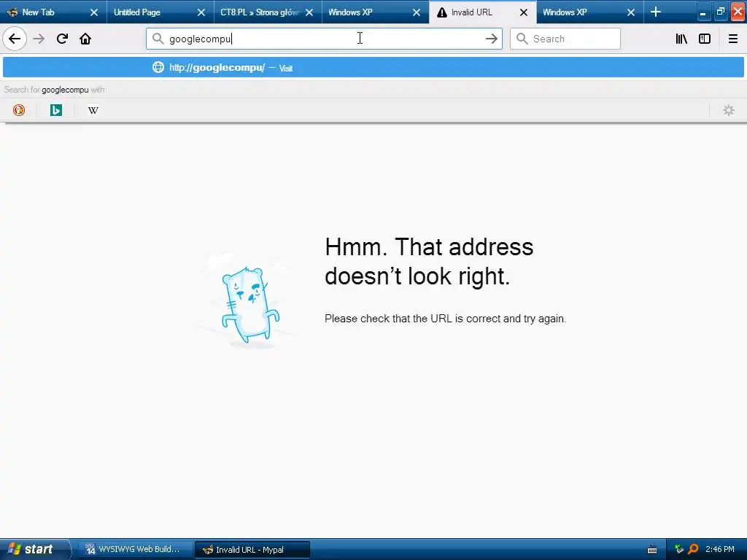Click the orange magnifier tray icon
This screenshot has width=747, height=560.
[693, 549]
